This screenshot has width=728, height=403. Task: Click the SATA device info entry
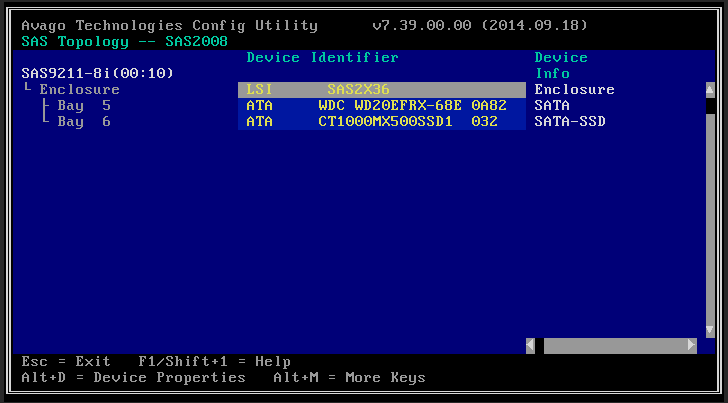tap(552, 105)
